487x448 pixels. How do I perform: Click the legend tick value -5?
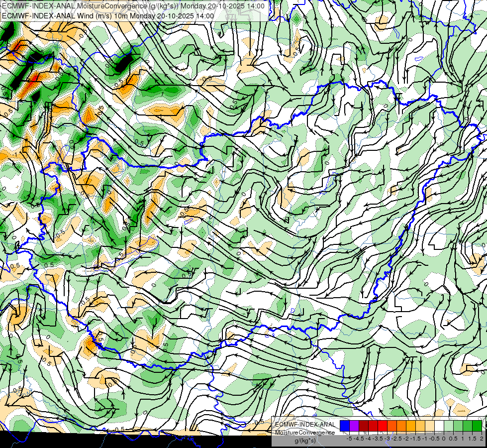click(x=349, y=439)
